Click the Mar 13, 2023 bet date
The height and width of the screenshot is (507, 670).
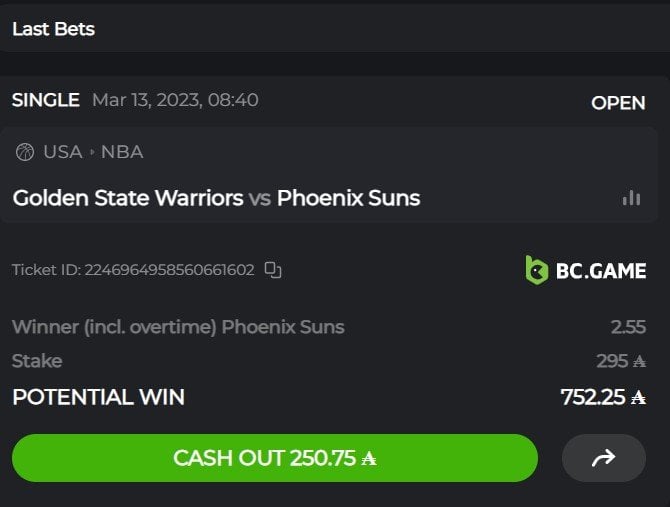[x=175, y=100]
